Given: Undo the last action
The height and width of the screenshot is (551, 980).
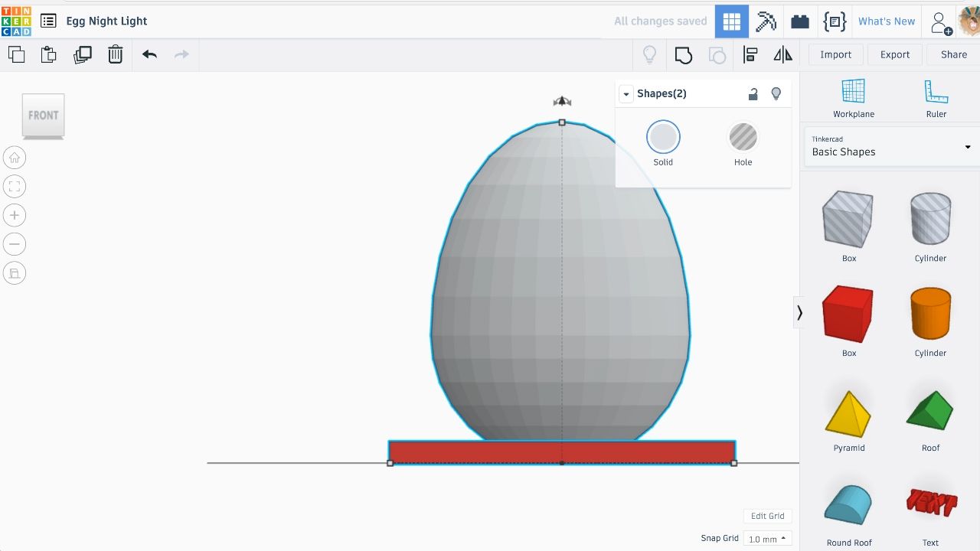Looking at the screenshot, I should 149,54.
